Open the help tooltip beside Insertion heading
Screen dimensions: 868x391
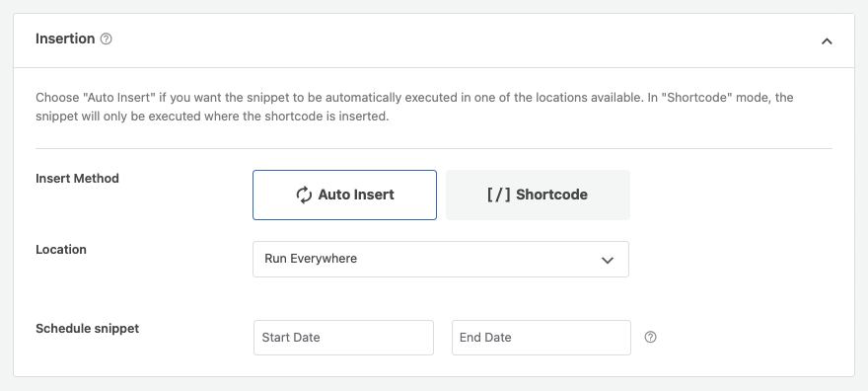(x=107, y=39)
